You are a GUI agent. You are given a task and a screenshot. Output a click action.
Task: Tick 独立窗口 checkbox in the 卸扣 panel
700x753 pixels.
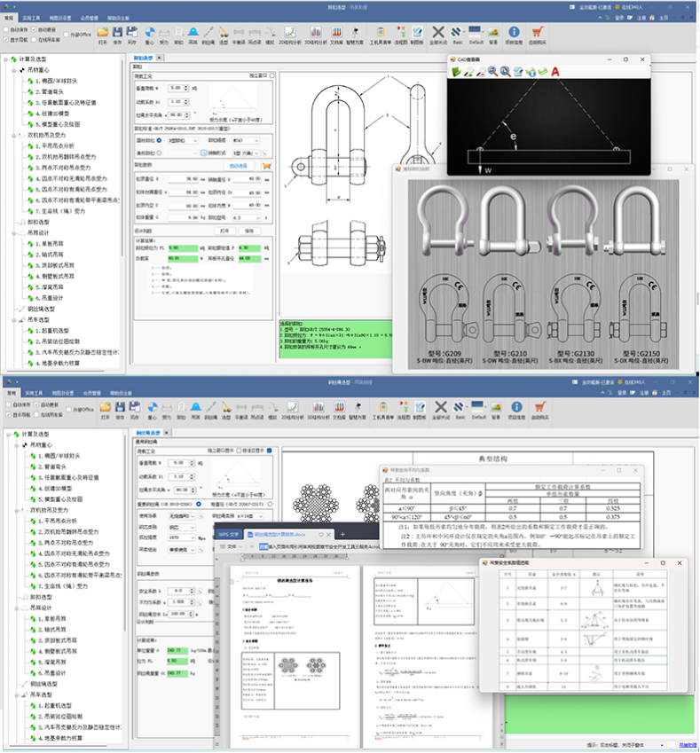pos(272,75)
